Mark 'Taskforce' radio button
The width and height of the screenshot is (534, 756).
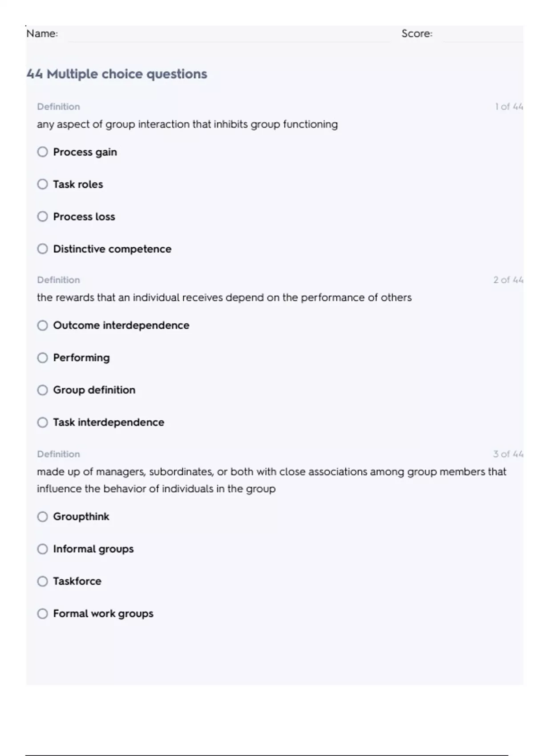[42, 581]
